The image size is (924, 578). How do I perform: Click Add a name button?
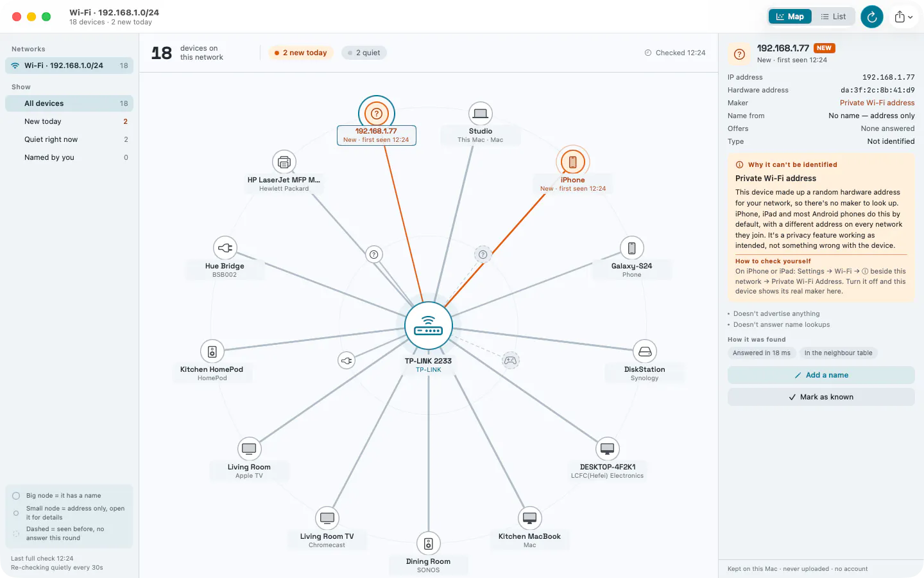(821, 375)
